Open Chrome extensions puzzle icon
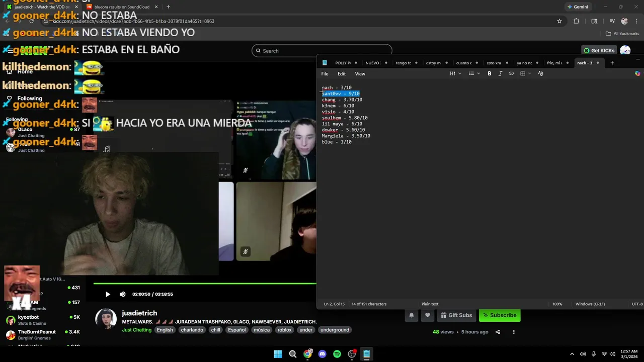This screenshot has height=362, width=644. pyautogui.click(x=576, y=21)
